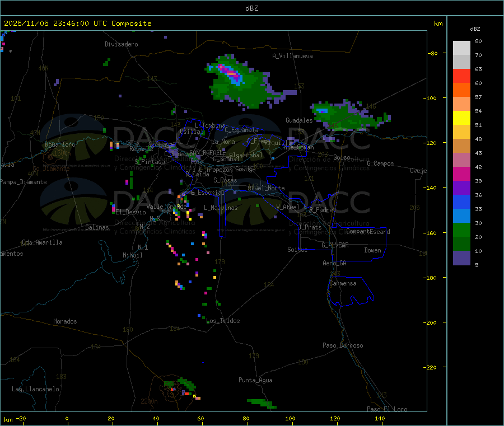Click the 60 dBZ orange legend swatch
This screenshot has height=426, width=504.
[461, 90]
